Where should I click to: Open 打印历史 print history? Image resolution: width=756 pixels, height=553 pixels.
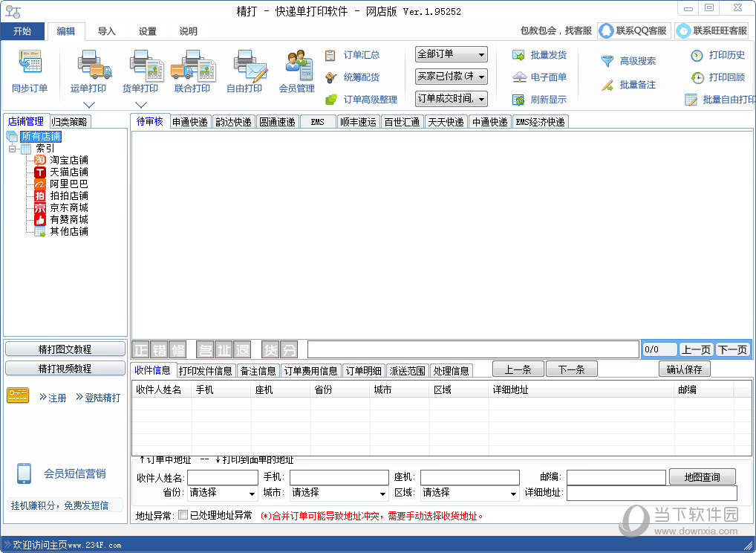click(717, 55)
